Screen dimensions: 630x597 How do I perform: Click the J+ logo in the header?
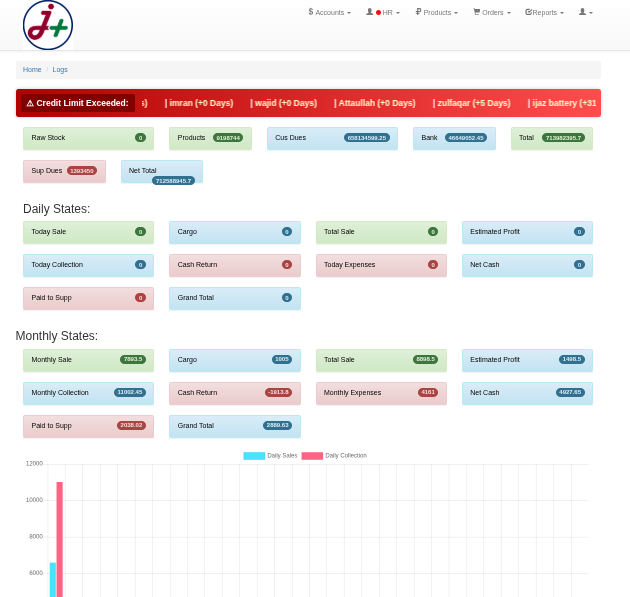(x=48, y=25)
